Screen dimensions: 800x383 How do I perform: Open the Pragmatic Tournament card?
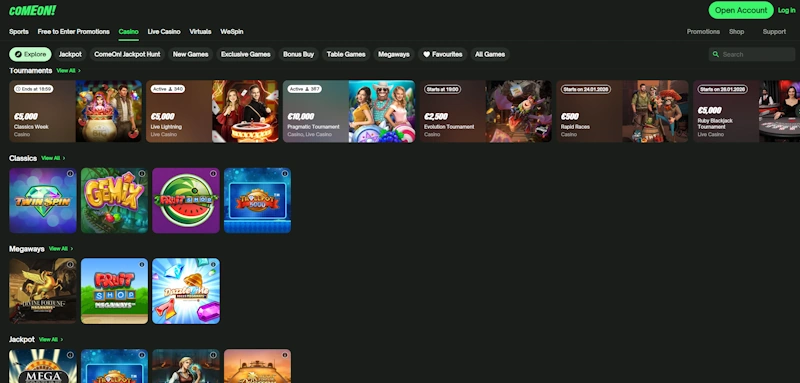(349, 111)
